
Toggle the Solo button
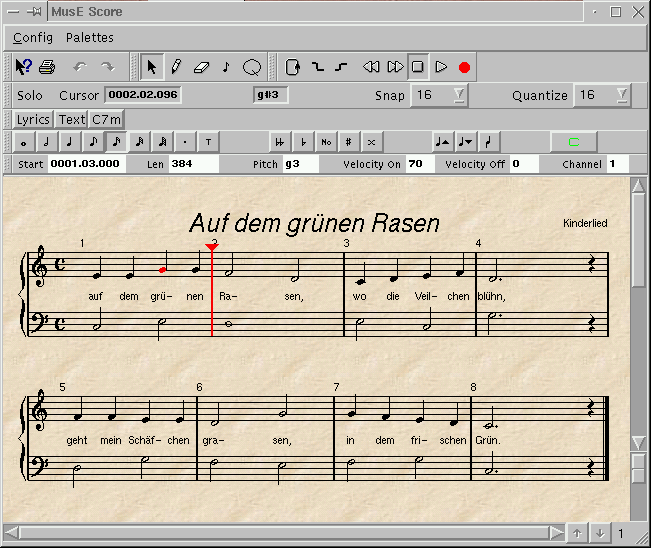(x=30, y=96)
